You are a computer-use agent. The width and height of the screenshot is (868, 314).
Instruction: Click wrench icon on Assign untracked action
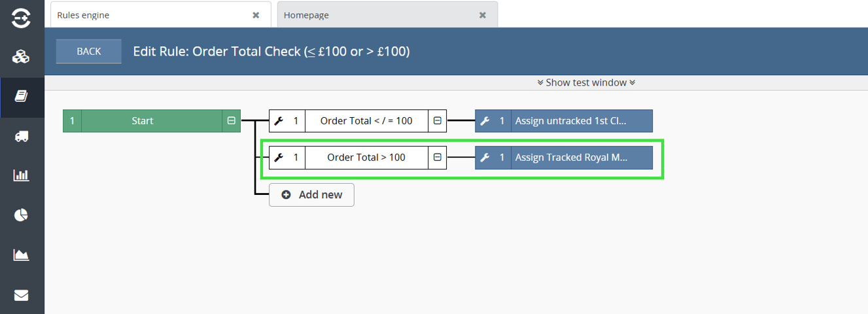485,121
